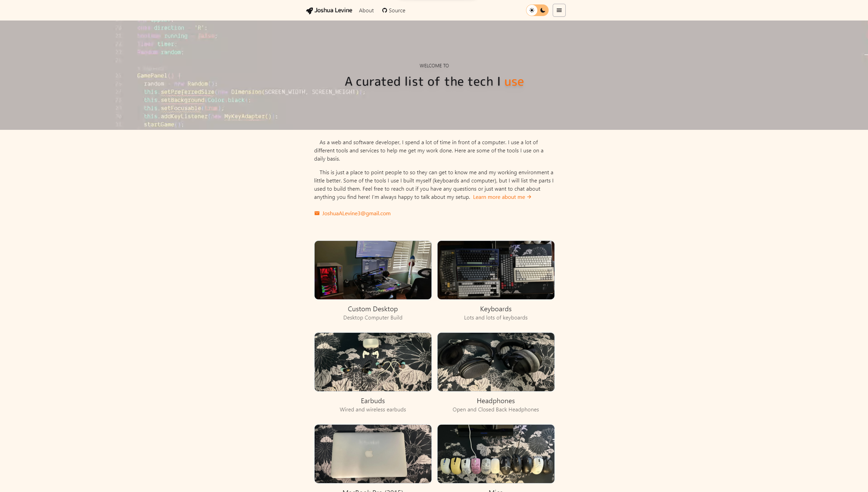
Task: Email JoshuaALevine3@gmail.com
Action: coord(352,213)
